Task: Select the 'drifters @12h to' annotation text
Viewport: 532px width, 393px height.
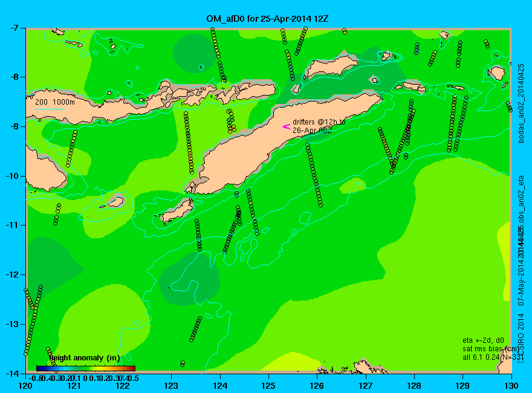Action: [x=319, y=122]
